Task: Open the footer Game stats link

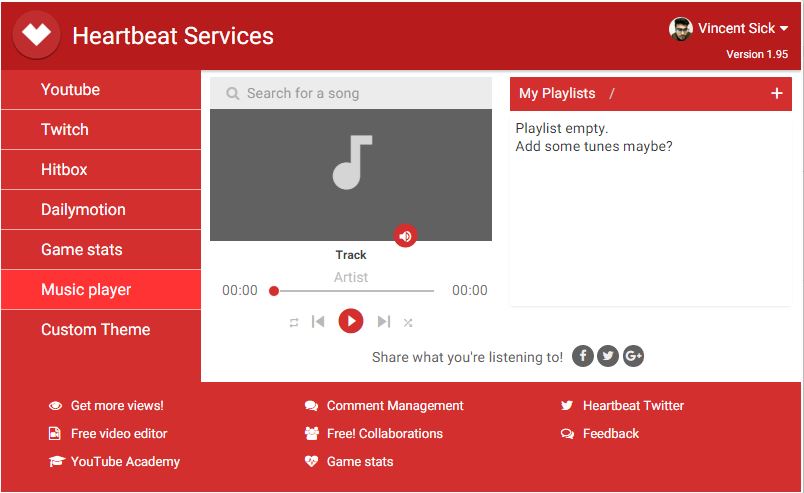Action: coord(360,462)
